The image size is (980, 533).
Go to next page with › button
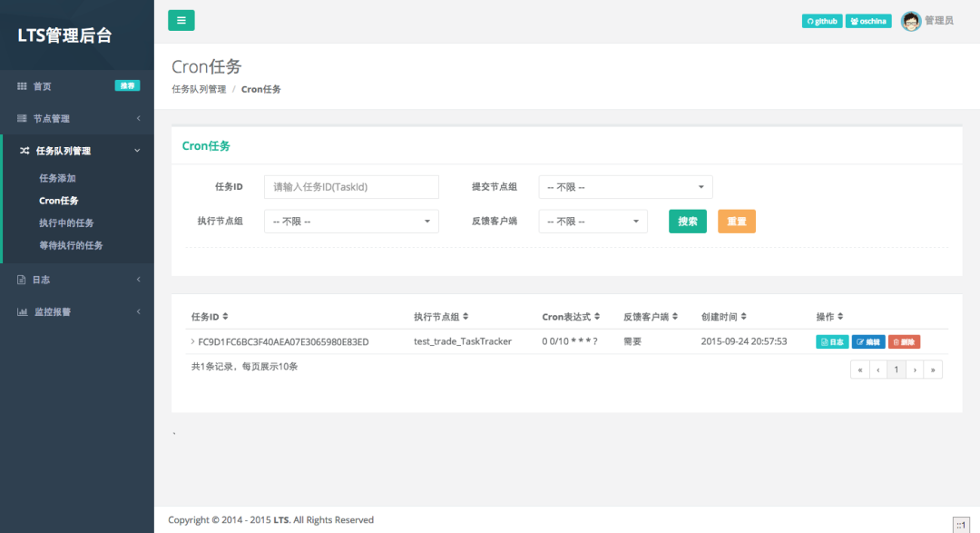(915, 370)
